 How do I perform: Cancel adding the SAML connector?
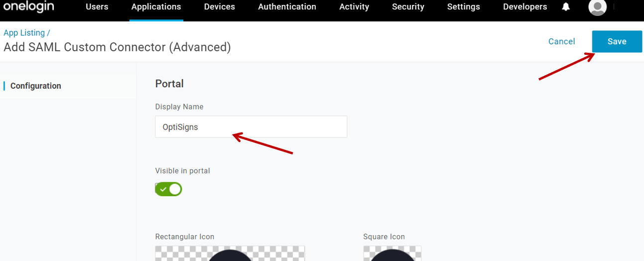(561, 41)
